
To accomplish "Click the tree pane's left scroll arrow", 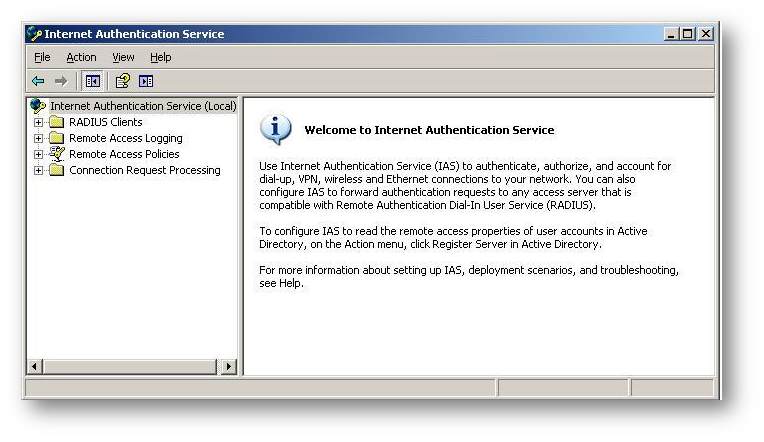I will (x=35, y=367).
